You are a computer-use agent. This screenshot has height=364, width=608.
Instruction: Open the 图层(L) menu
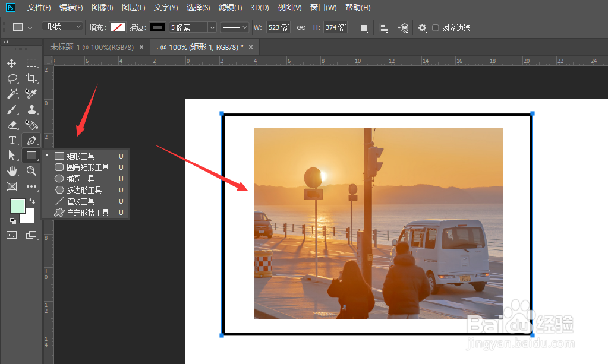133,7
